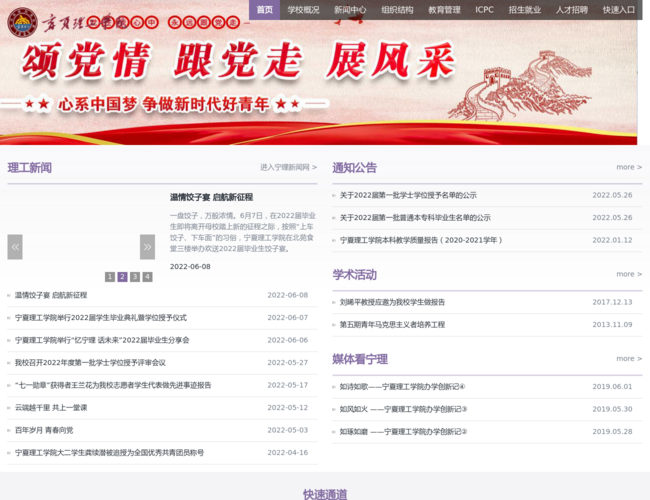The height and width of the screenshot is (500, 650).
Task: Click date 2022.01.12 in notices
Action: (x=612, y=240)
